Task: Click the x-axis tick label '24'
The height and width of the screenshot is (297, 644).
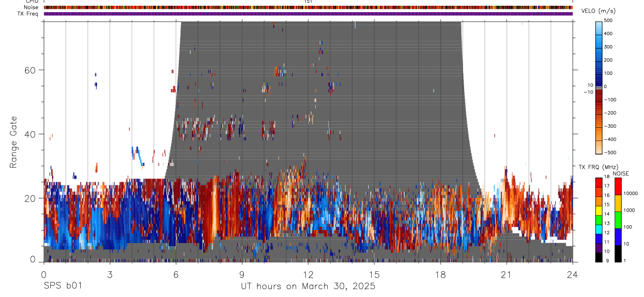Action: click(573, 274)
